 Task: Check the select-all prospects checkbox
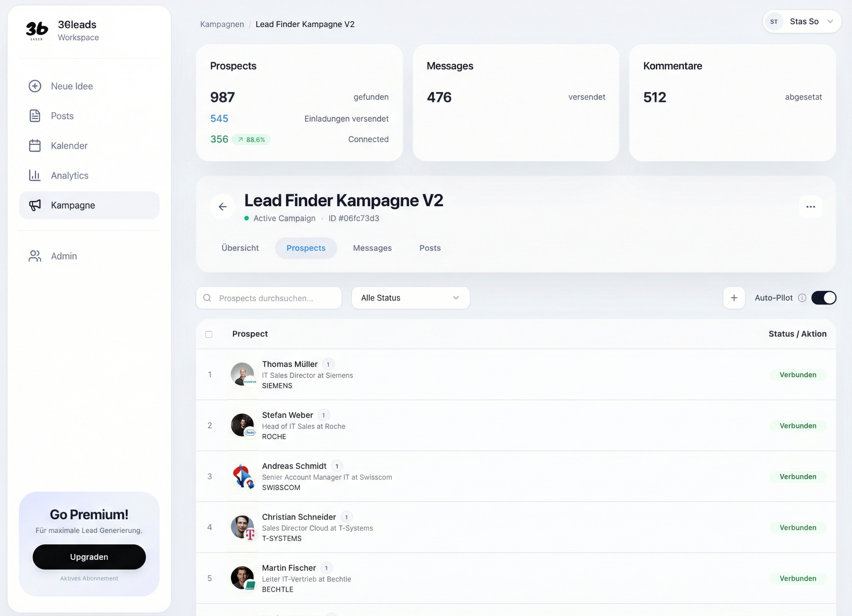[x=209, y=334]
